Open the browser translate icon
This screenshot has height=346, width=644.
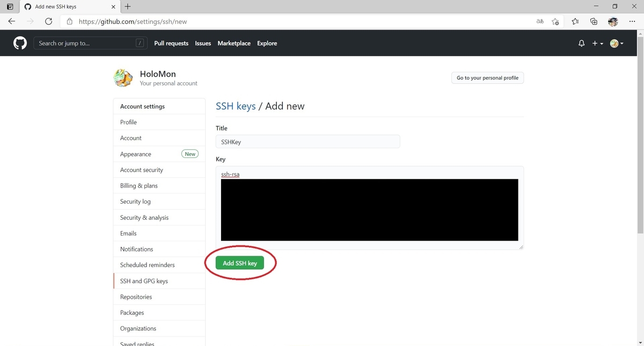(x=540, y=21)
